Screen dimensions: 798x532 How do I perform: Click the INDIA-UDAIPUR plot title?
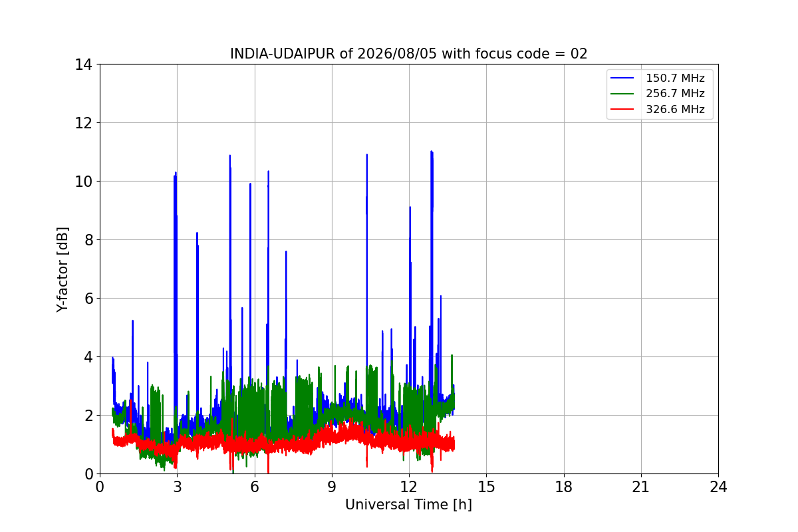point(409,54)
